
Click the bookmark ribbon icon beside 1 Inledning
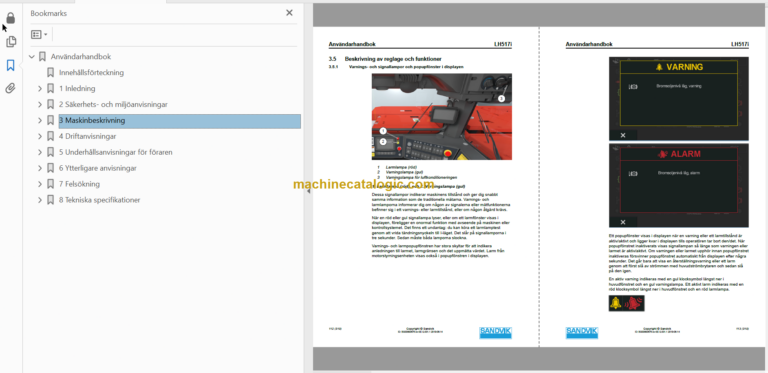(50, 89)
